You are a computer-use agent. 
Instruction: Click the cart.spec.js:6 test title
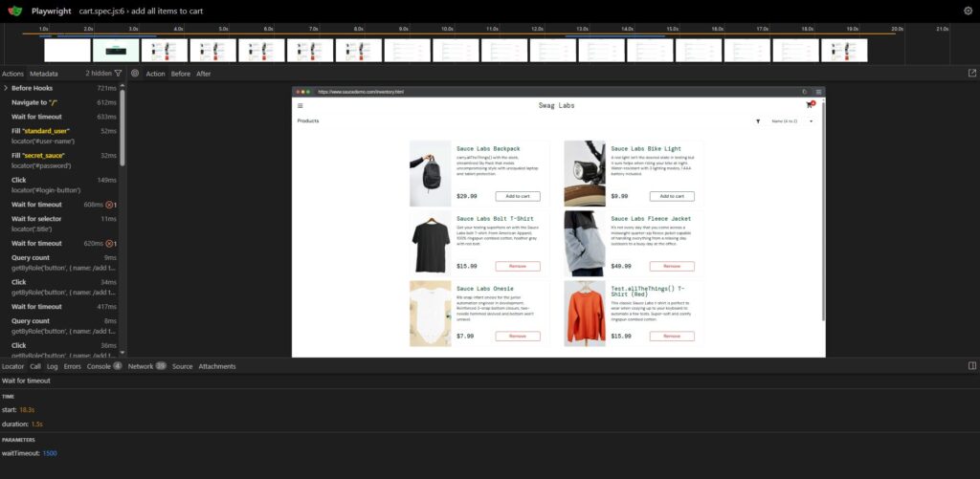pyautogui.click(x=141, y=11)
